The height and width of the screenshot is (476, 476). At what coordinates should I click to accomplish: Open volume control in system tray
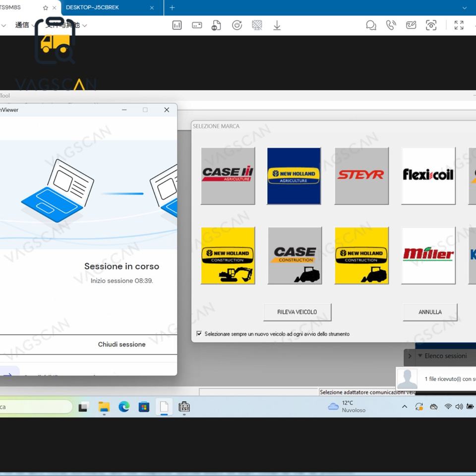click(459, 407)
